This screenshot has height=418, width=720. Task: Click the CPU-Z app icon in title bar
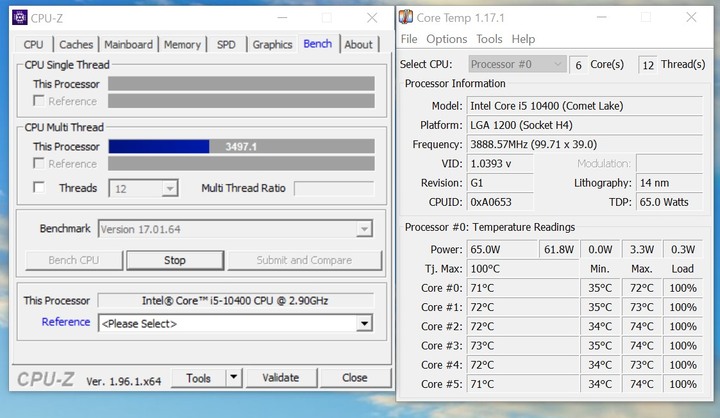pyautogui.click(x=20, y=17)
